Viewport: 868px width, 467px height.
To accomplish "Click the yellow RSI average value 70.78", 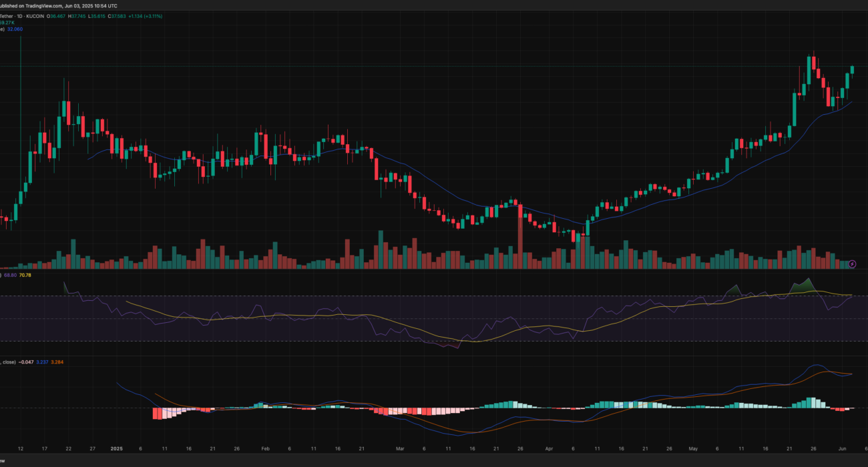I will [27, 275].
